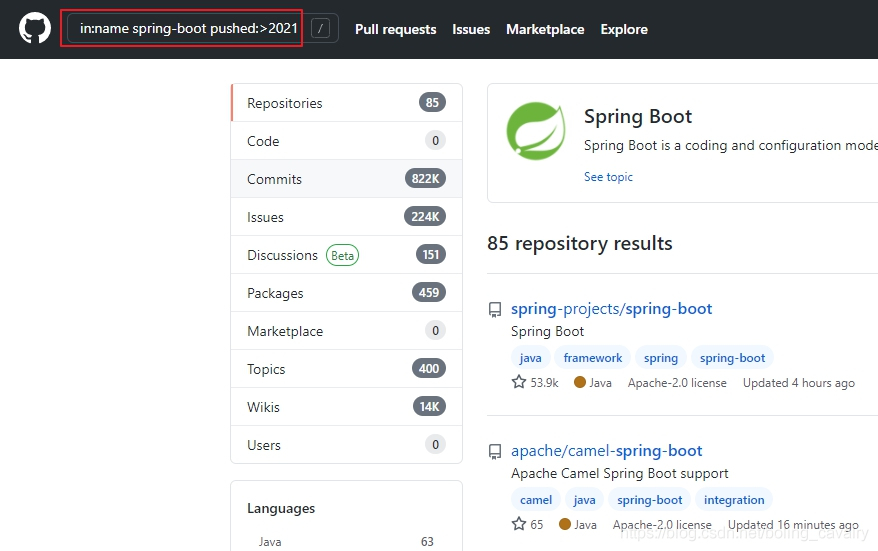Open the GitHub Octocat home logo

35,28
